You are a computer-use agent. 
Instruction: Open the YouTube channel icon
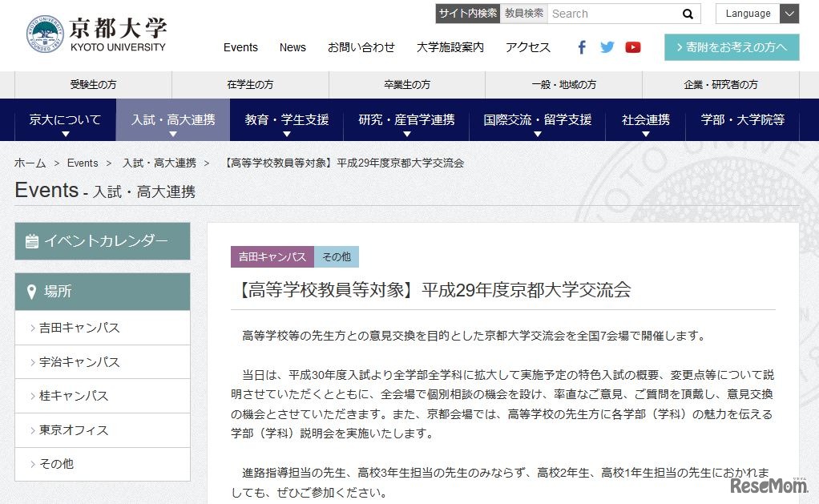pyautogui.click(x=633, y=47)
